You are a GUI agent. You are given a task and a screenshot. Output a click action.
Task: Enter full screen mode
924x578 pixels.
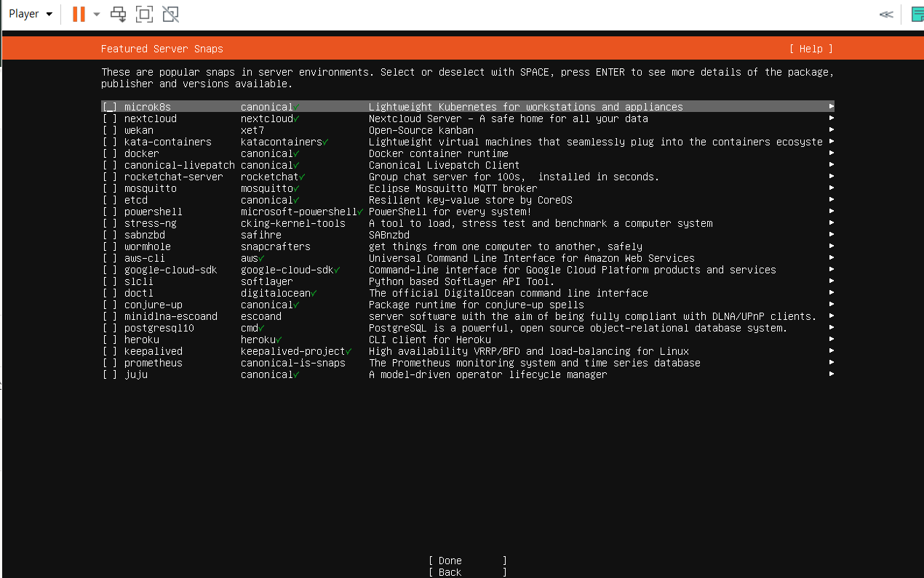144,14
